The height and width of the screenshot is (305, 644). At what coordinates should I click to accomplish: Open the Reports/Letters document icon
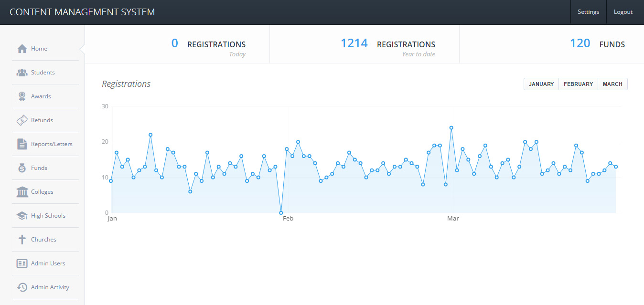pyautogui.click(x=22, y=144)
